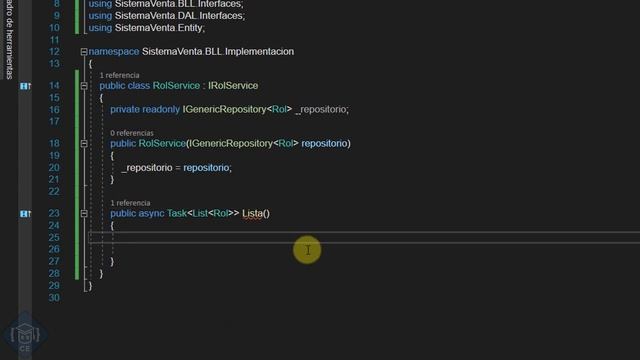Collapse the RolService constructor outline toggle
640x360 pixels.
(84, 144)
